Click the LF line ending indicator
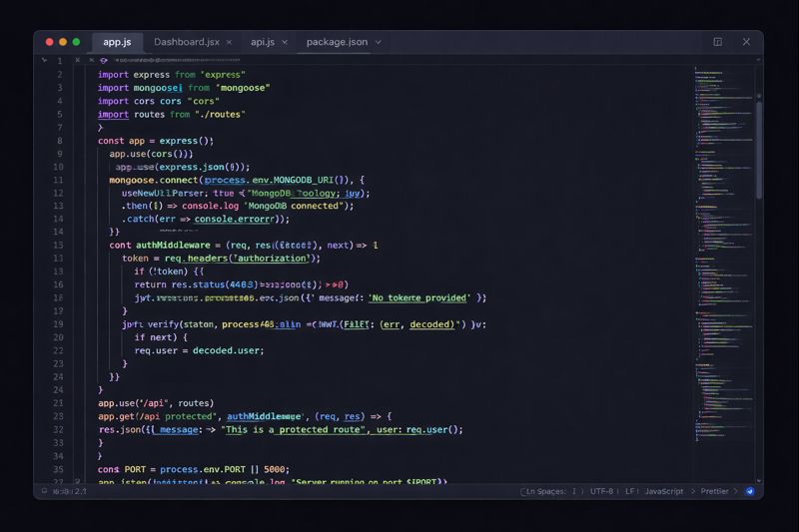Screen dimensions: 799x532 (x=630, y=491)
